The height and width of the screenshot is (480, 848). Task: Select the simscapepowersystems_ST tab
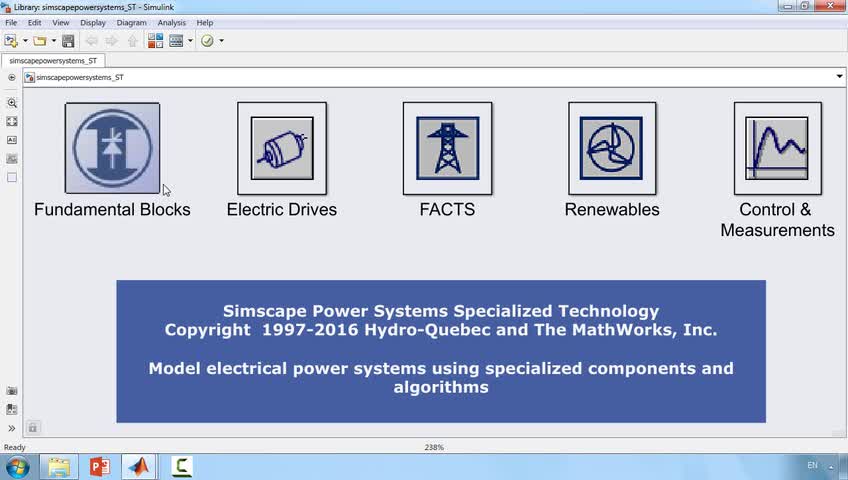[53, 61]
